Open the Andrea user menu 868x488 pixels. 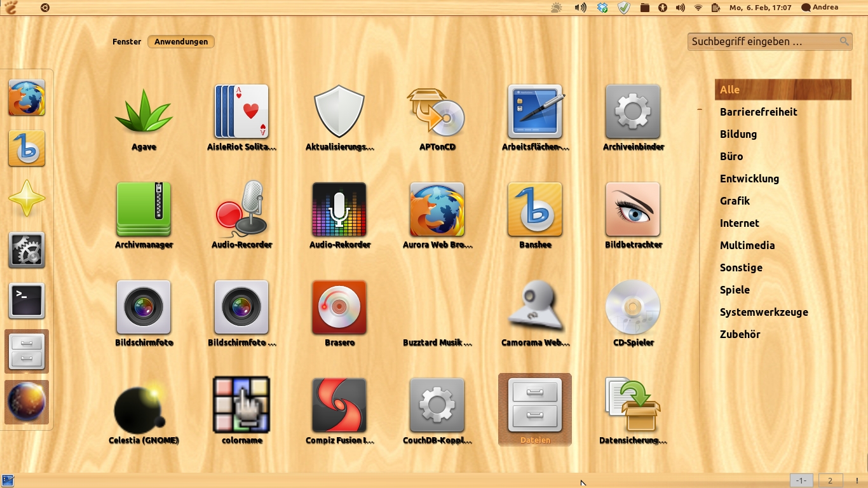click(x=820, y=8)
